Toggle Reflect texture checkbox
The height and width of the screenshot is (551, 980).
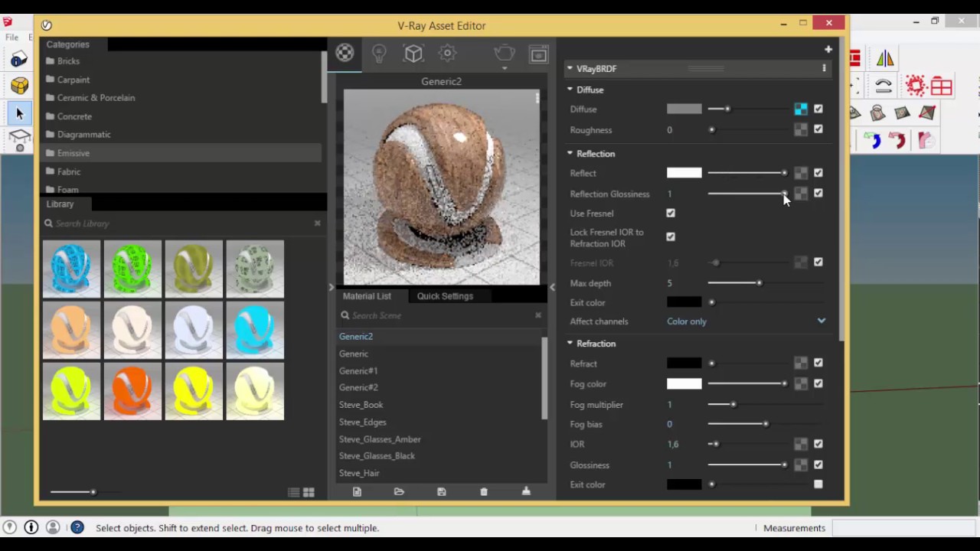(x=818, y=173)
